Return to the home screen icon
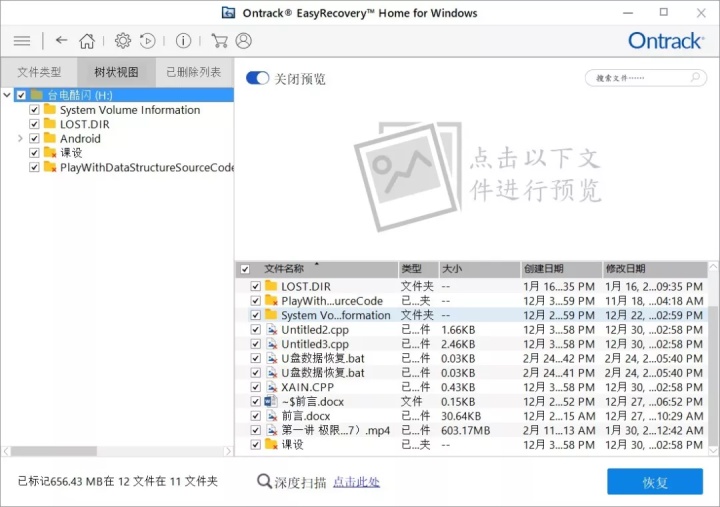The width and height of the screenshot is (720, 507). pyautogui.click(x=87, y=41)
